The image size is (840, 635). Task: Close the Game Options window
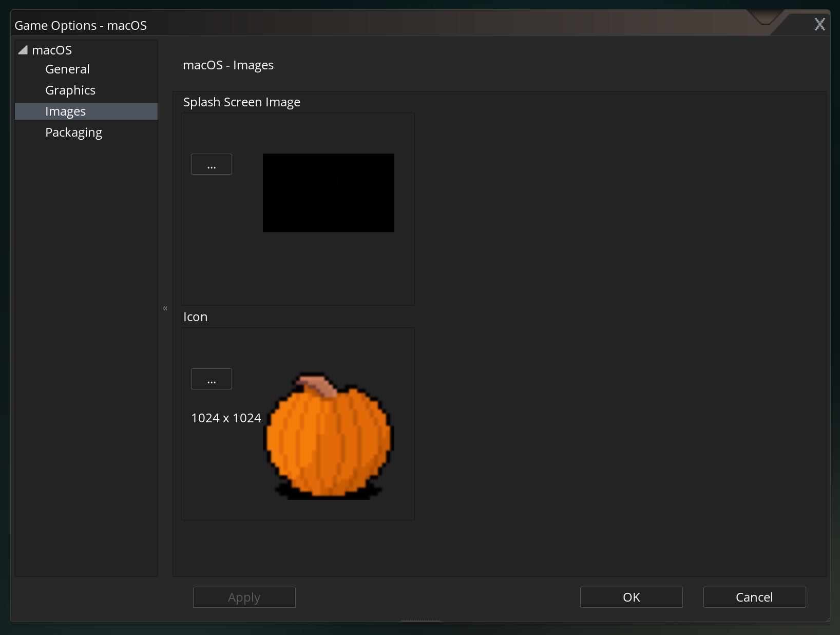coord(820,24)
